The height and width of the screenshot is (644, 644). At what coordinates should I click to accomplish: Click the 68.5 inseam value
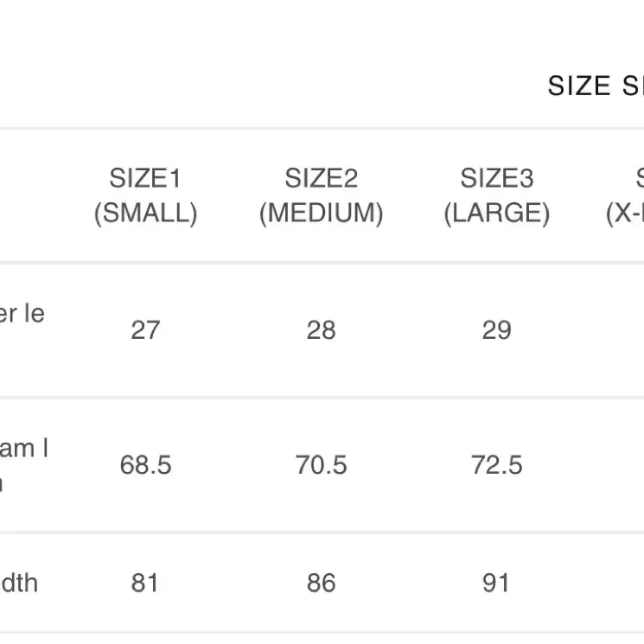click(145, 465)
